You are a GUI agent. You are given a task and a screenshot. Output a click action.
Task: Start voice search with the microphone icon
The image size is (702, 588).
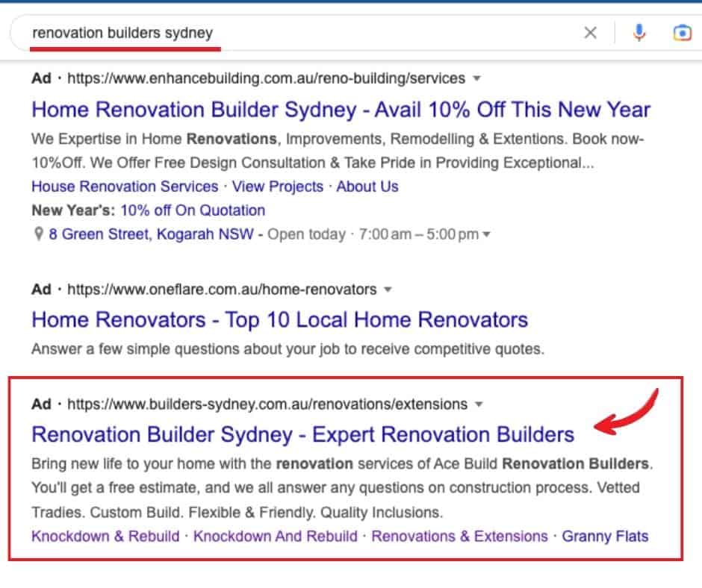point(639,33)
